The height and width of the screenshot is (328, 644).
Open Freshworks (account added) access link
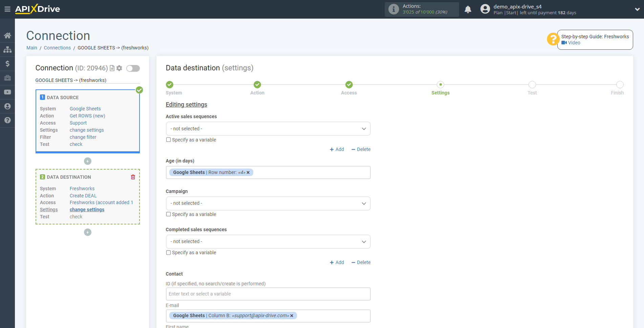click(101, 202)
